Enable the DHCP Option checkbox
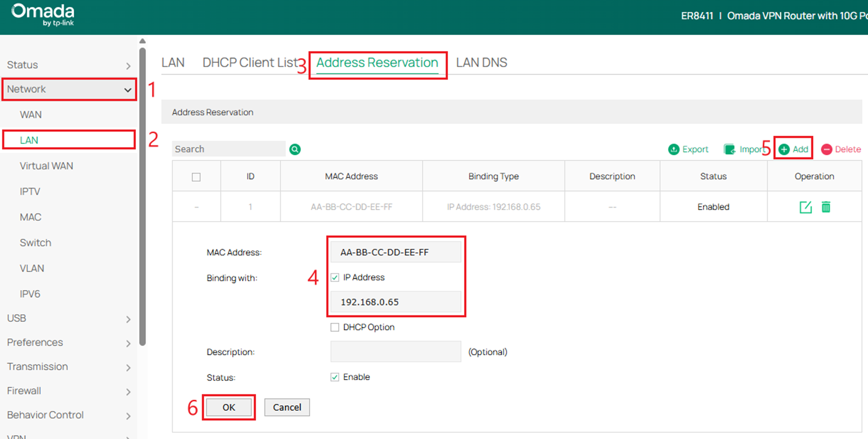Viewport: 868px width, 439px height. [x=335, y=327]
